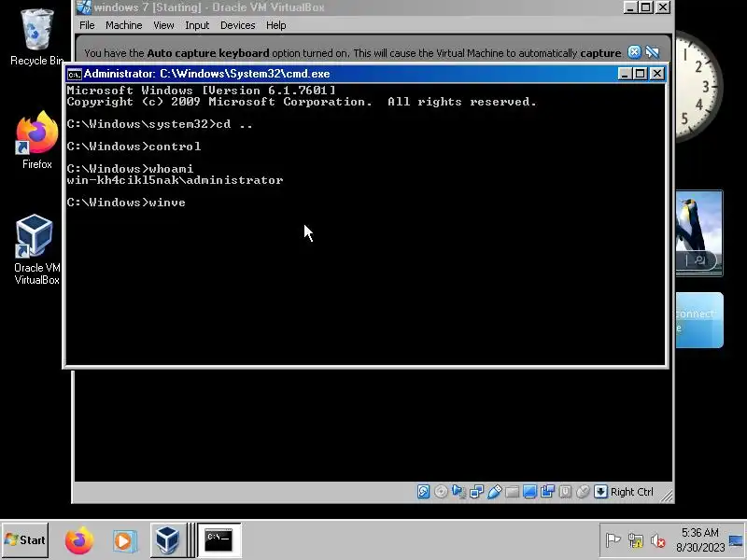This screenshot has height=560, width=747.
Task: Click the penguin slideshow gadget
Action: coord(698,232)
